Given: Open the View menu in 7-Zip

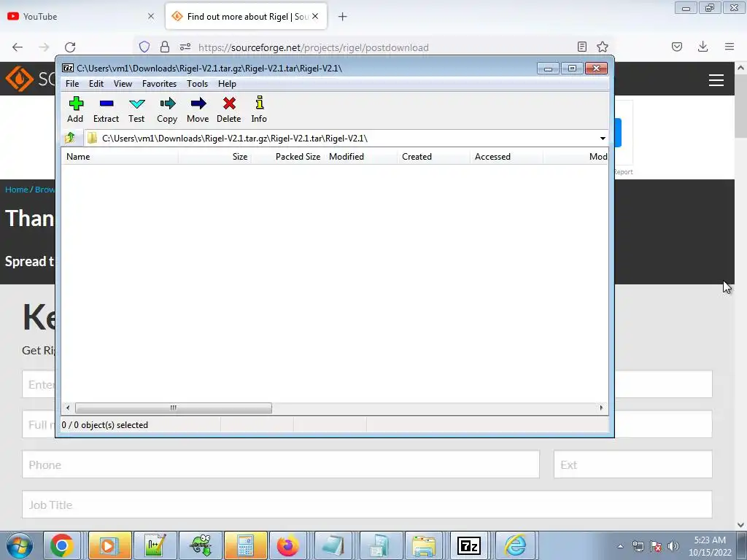Looking at the screenshot, I should 123,84.
